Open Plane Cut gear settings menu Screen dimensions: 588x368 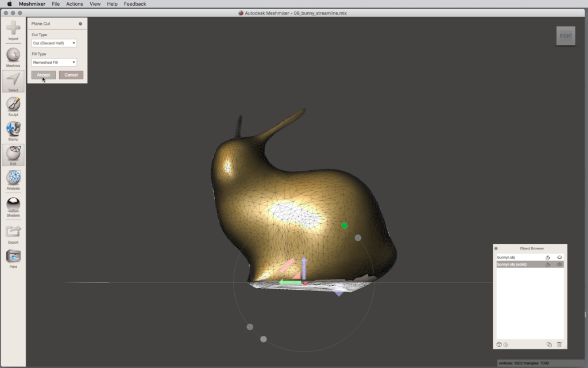click(80, 24)
